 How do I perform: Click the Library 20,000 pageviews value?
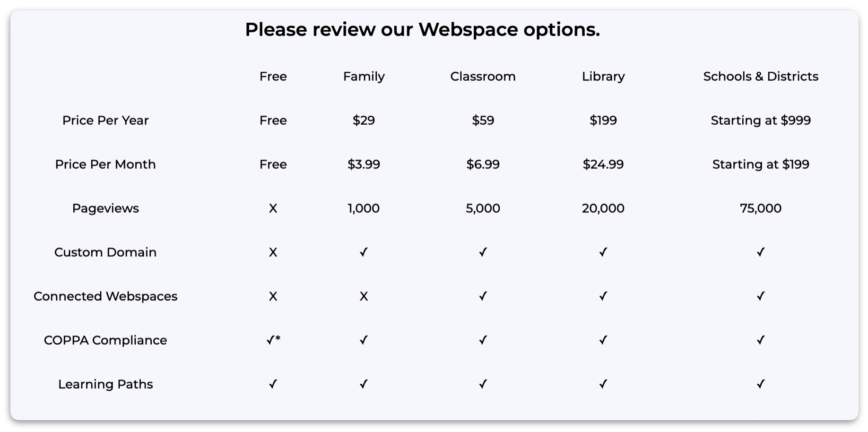click(x=603, y=208)
